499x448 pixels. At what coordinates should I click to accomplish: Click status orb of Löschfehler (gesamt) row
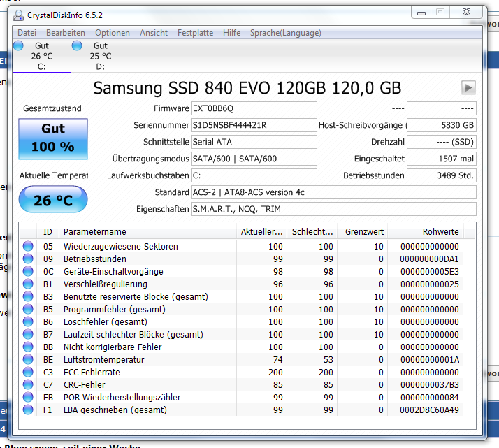point(28,321)
